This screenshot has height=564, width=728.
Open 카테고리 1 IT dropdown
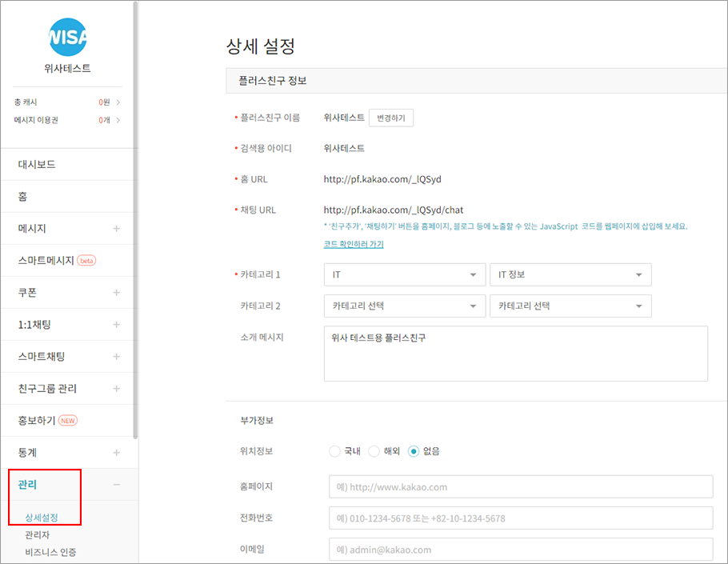(x=404, y=275)
